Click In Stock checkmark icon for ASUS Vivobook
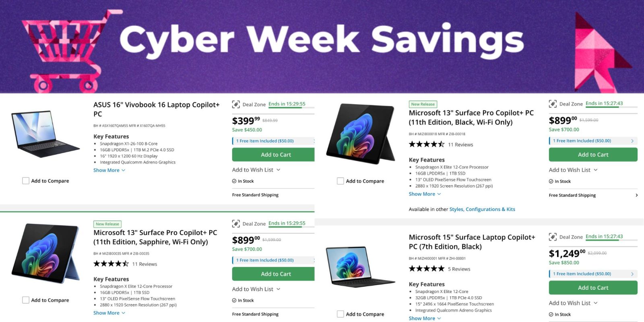The image size is (644, 322). [234, 181]
